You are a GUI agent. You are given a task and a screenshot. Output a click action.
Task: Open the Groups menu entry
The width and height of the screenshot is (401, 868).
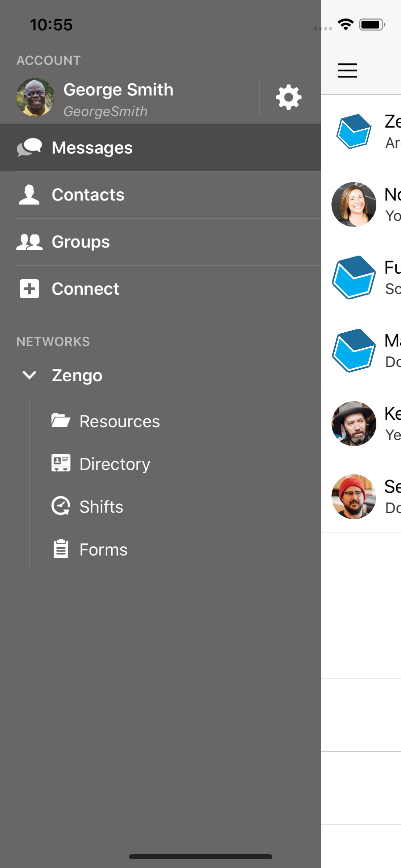click(x=80, y=242)
